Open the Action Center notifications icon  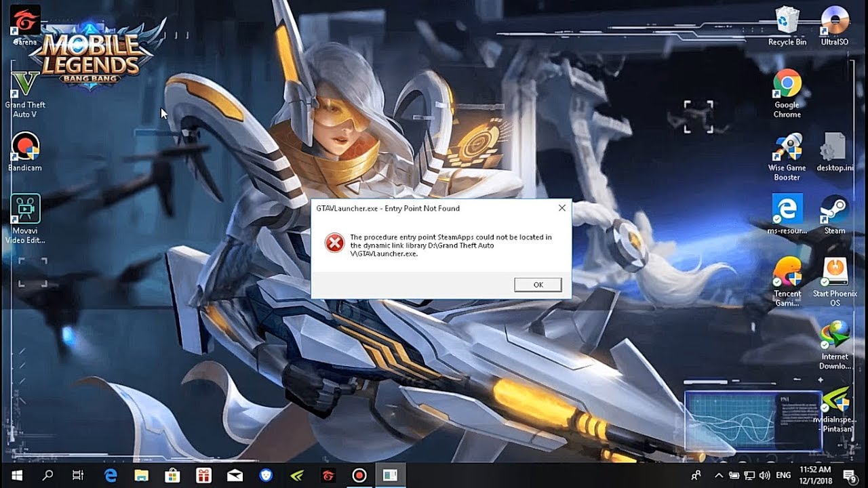click(849, 475)
